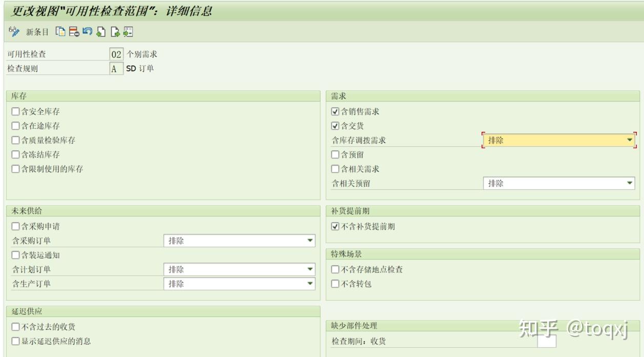Enable 含安全库存 checkbox

15,110
